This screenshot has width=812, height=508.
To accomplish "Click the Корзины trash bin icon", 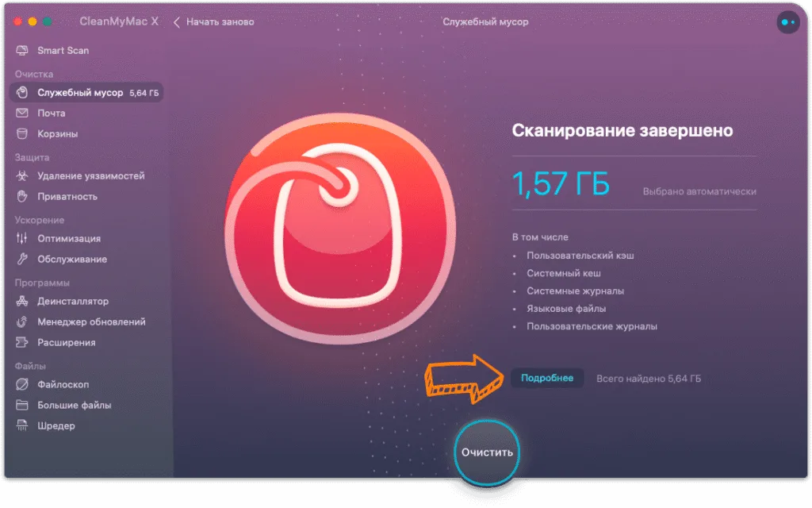I will pyautogui.click(x=21, y=133).
